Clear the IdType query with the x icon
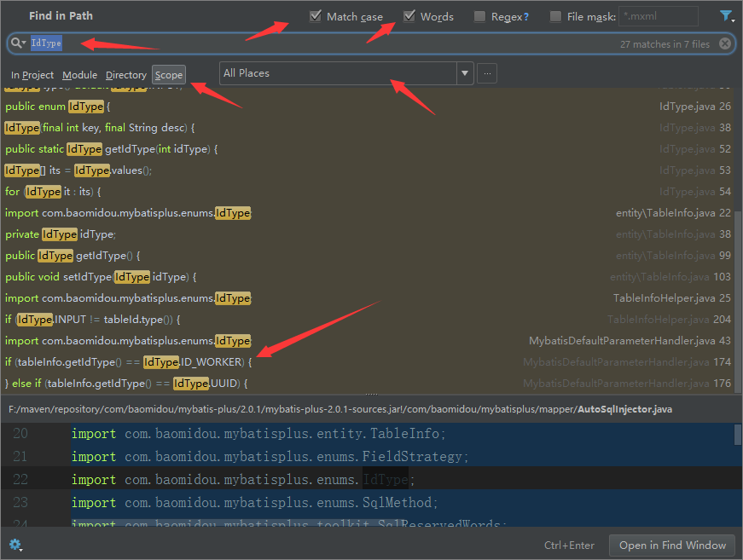Screen dimensions: 743x560 [725, 43]
